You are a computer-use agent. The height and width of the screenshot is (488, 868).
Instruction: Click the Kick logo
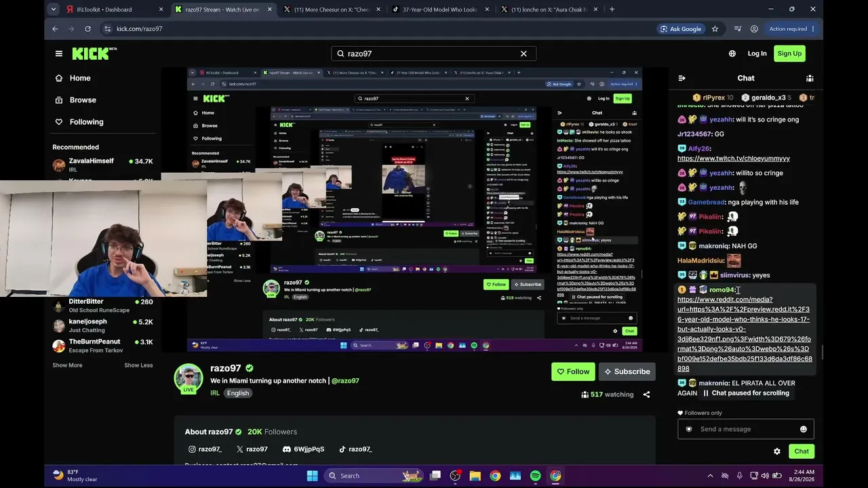[95, 54]
